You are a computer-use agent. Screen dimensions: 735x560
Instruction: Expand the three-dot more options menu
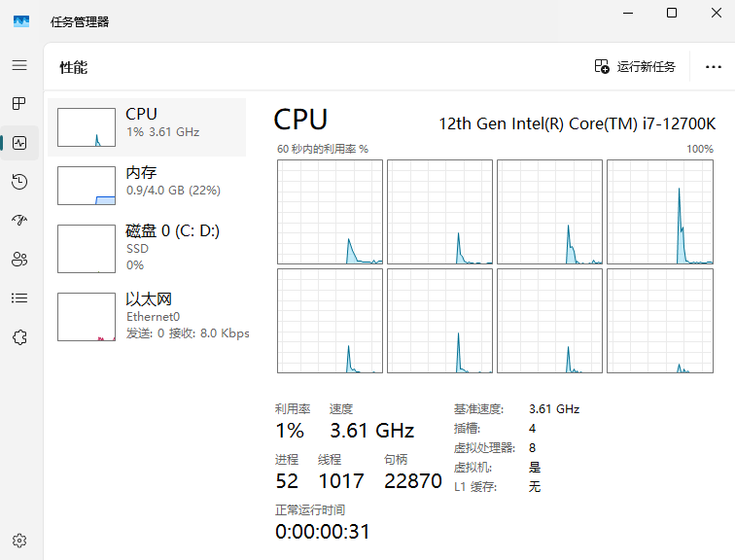pos(713,67)
